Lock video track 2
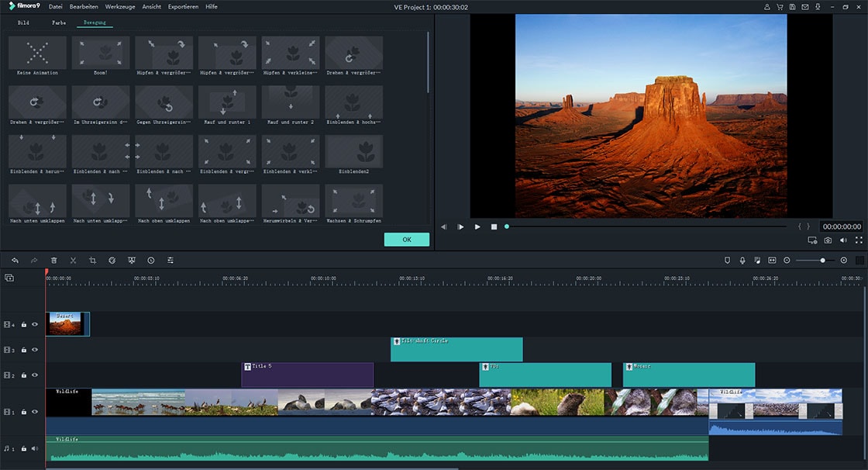Screen dimensions: 868x470 pos(24,375)
